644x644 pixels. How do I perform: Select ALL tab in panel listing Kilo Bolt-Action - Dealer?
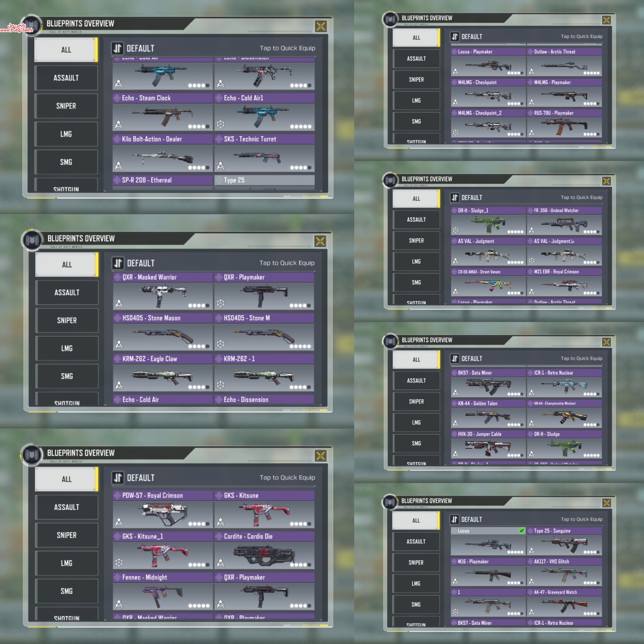tap(66, 50)
